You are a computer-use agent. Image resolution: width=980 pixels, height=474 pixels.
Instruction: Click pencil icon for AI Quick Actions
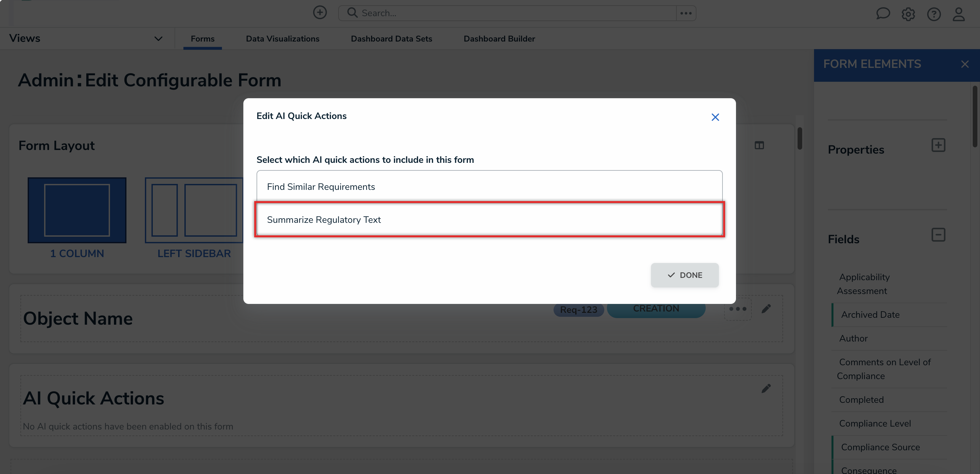766,388
